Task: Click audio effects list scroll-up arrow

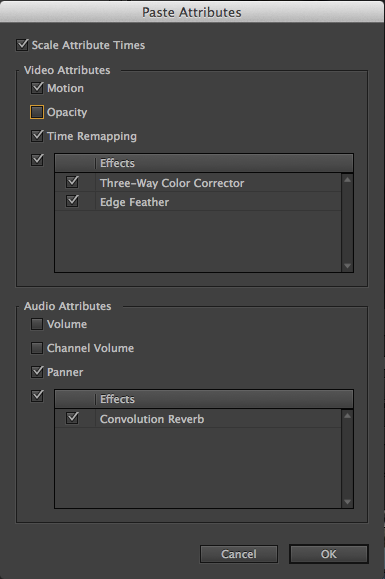Action: [x=347, y=415]
